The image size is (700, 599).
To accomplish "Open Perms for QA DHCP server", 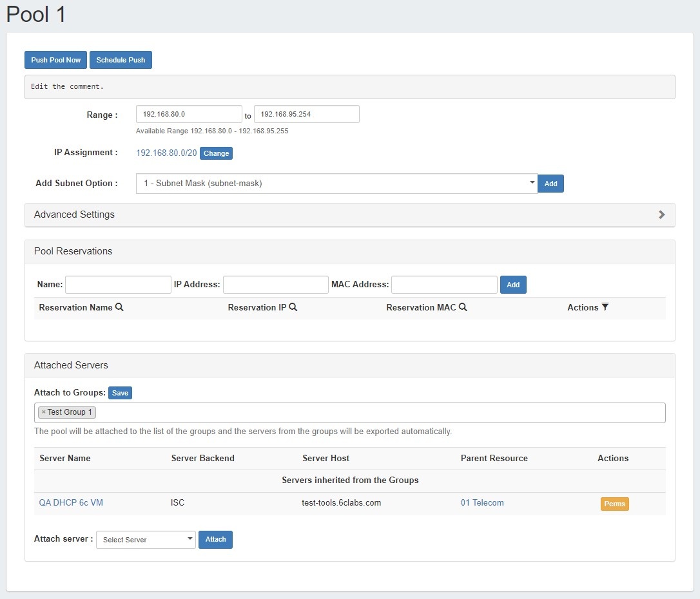I will coord(614,504).
